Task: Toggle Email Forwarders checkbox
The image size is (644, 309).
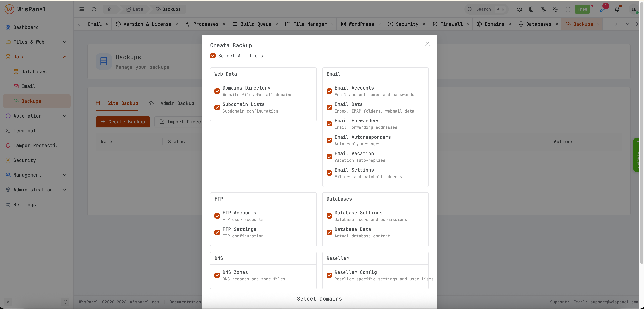Action: coord(329,124)
